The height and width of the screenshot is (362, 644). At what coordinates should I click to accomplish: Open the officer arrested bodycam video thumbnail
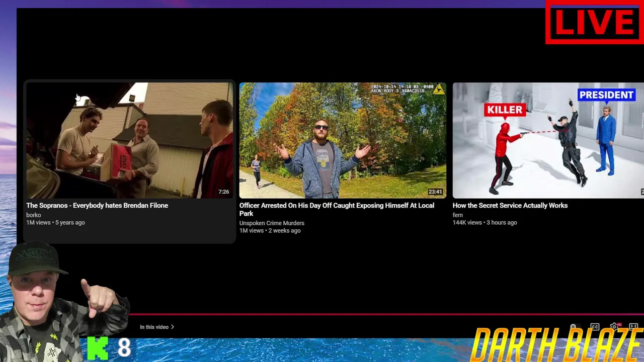pyautogui.click(x=343, y=140)
